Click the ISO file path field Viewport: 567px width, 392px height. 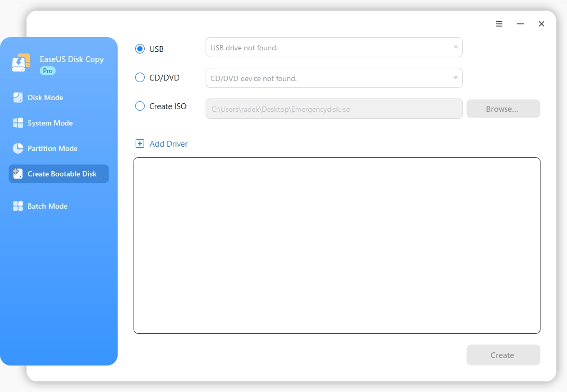coord(334,109)
